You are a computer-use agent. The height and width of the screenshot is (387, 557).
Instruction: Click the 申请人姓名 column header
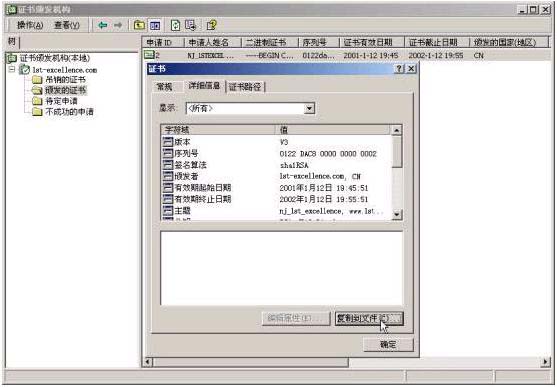pos(212,42)
